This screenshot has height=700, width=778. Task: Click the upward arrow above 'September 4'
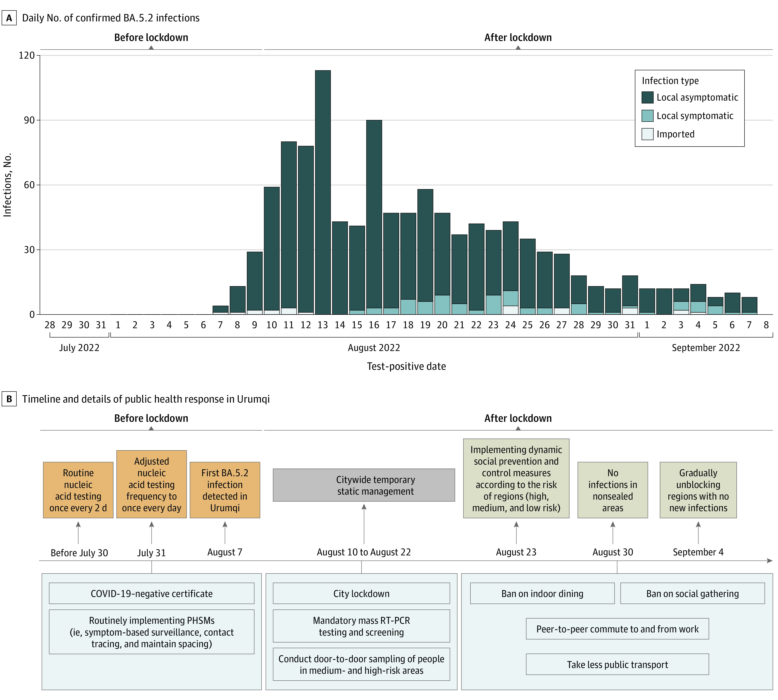[698, 533]
